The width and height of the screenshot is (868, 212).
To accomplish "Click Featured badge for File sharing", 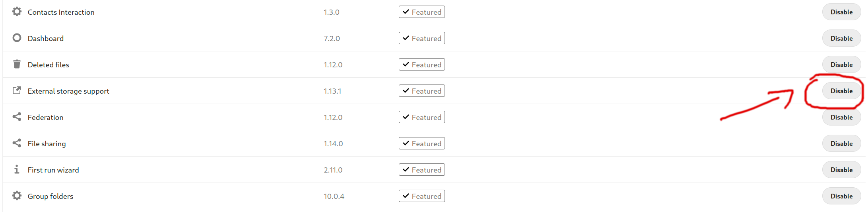I will [421, 143].
